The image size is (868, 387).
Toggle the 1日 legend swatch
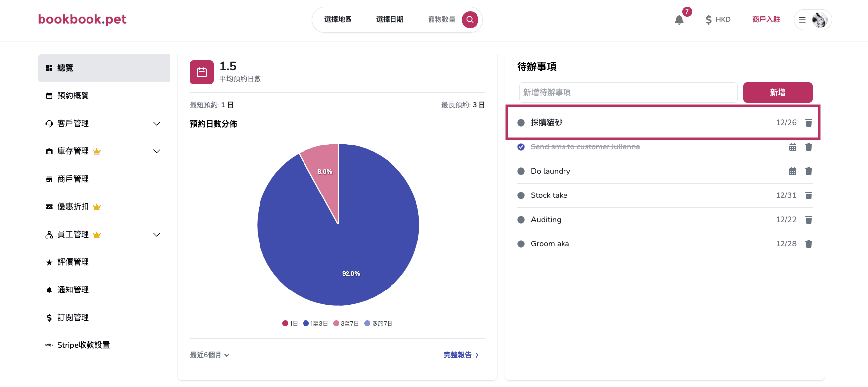click(285, 324)
